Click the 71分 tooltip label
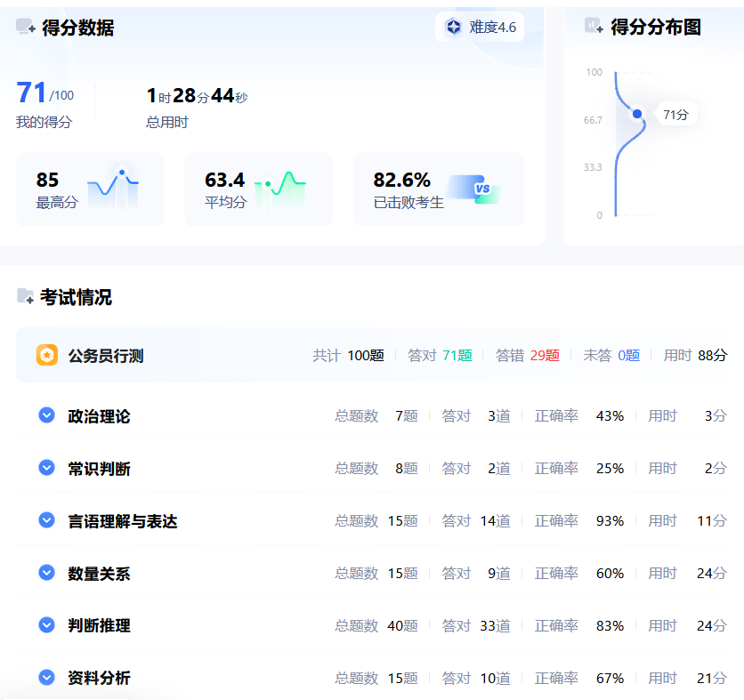This screenshot has height=700, width=744. (x=675, y=115)
